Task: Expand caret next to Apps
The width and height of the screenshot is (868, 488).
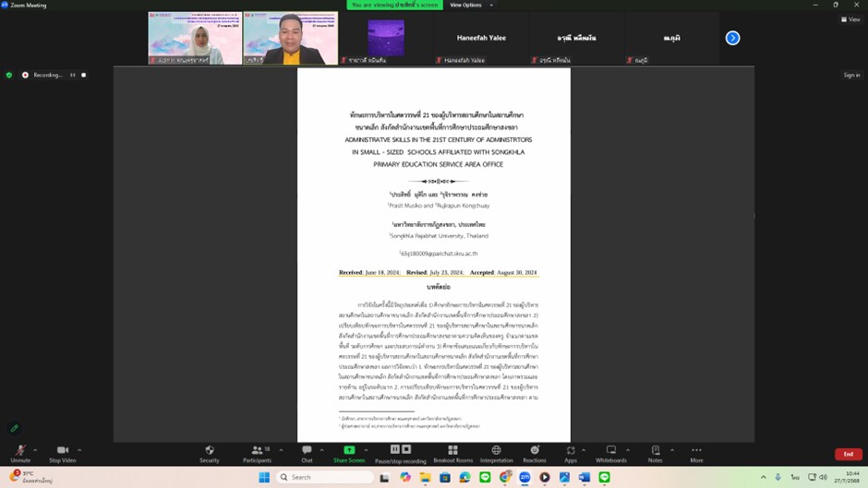Action: click(x=584, y=450)
